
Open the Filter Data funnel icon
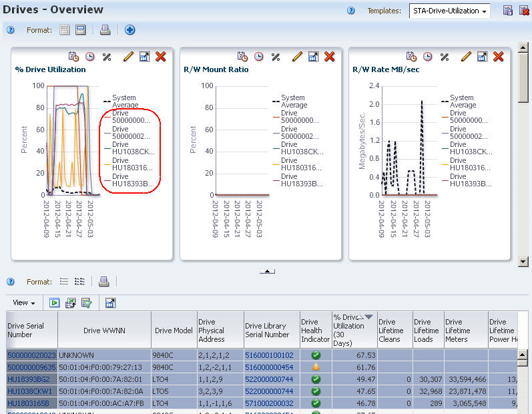pyautogui.click(x=87, y=302)
